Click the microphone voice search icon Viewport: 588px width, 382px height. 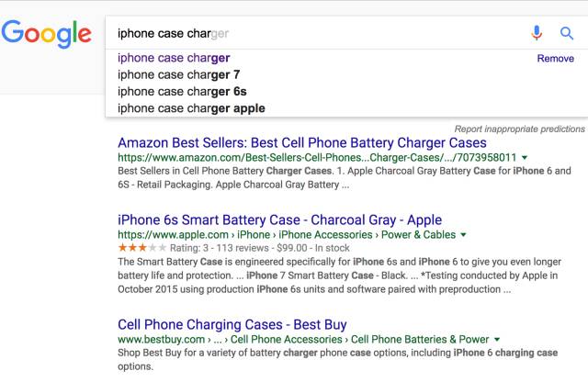[x=537, y=33]
